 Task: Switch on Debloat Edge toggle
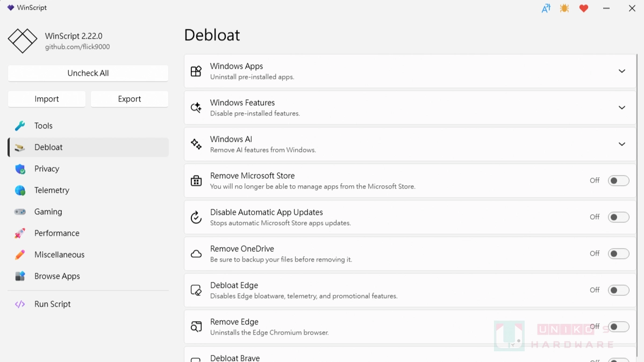click(x=618, y=290)
